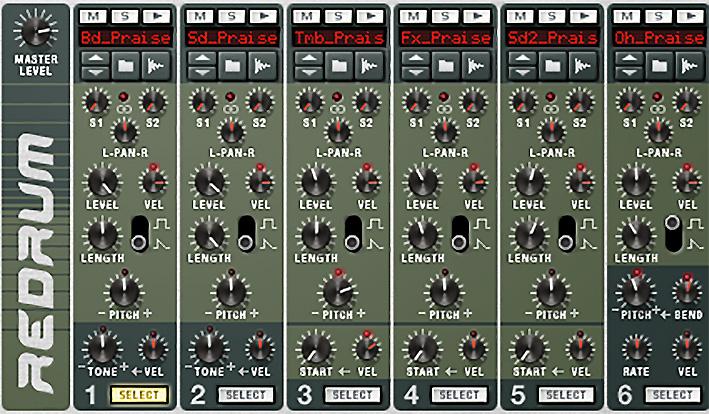Click the channel 1 S1 send knob
This screenshot has height=414, width=709.
tap(96, 101)
